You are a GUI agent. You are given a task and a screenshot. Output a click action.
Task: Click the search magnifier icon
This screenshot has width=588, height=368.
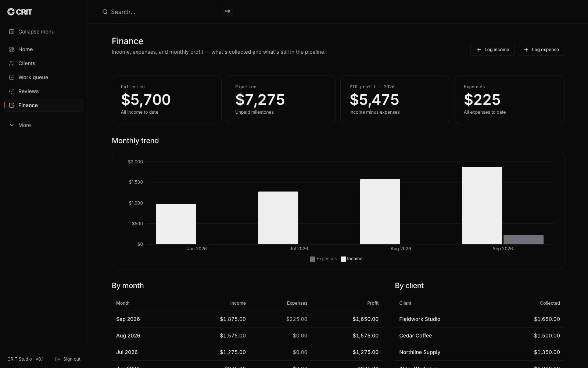coord(105,12)
